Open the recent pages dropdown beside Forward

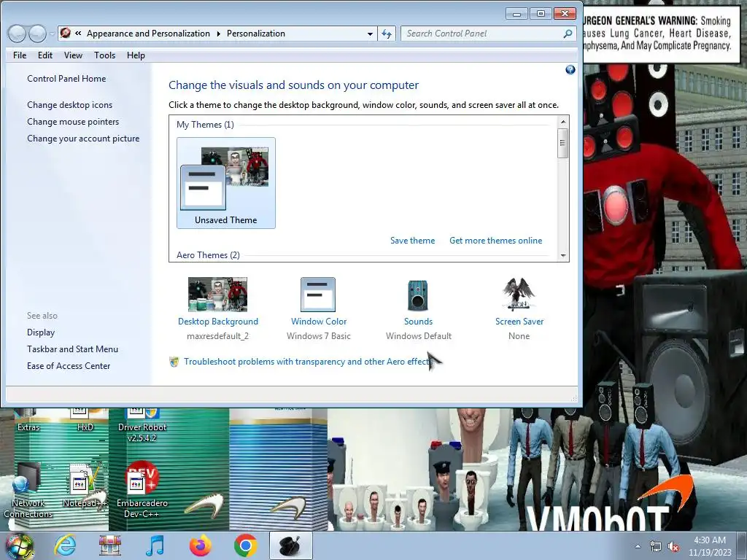click(52, 34)
